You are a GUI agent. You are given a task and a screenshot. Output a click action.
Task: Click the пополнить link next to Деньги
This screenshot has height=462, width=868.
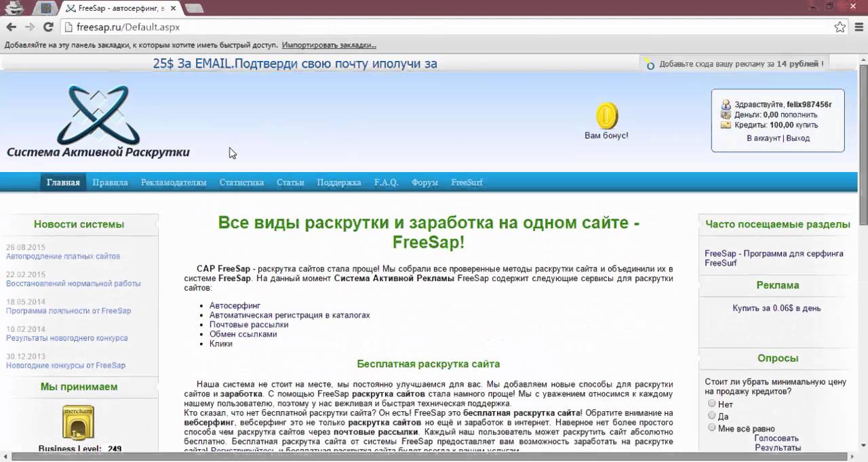799,115
